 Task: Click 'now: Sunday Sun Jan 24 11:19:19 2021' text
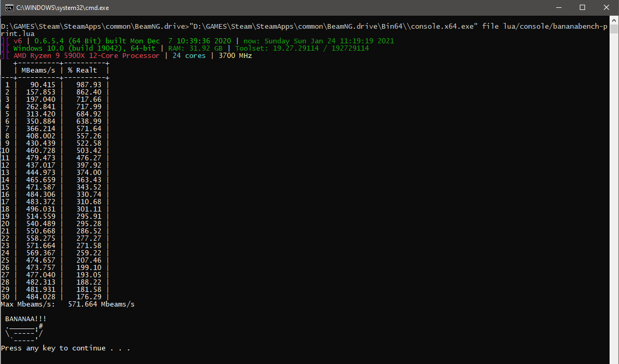318,41
